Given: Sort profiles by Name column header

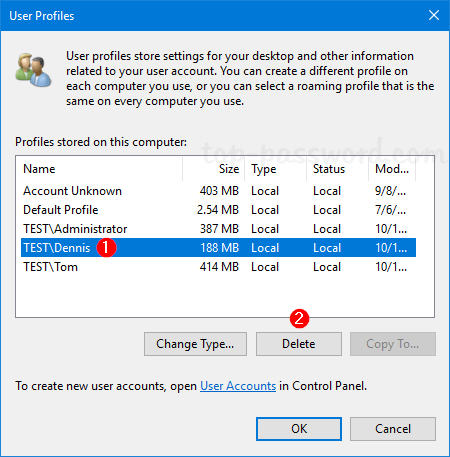Looking at the screenshot, I should [99, 169].
